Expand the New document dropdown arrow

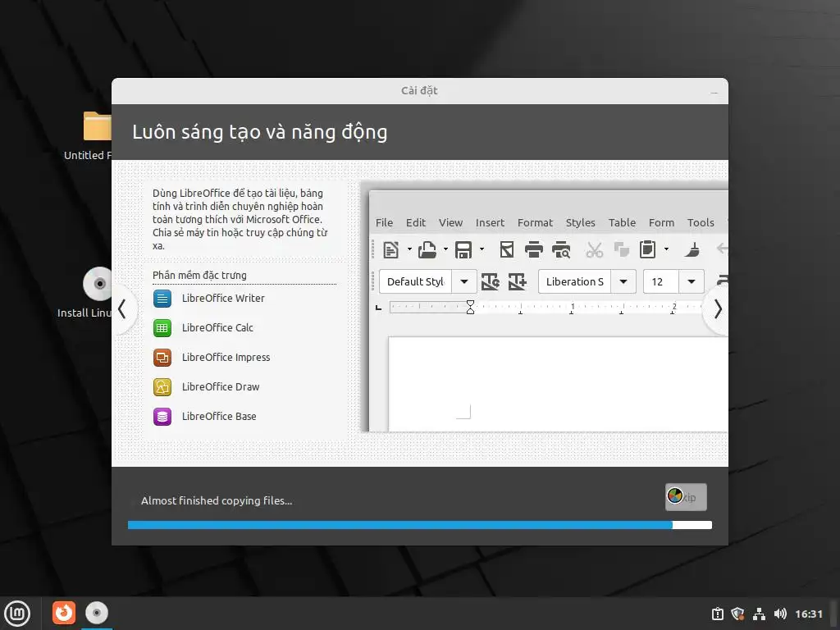pyautogui.click(x=409, y=249)
